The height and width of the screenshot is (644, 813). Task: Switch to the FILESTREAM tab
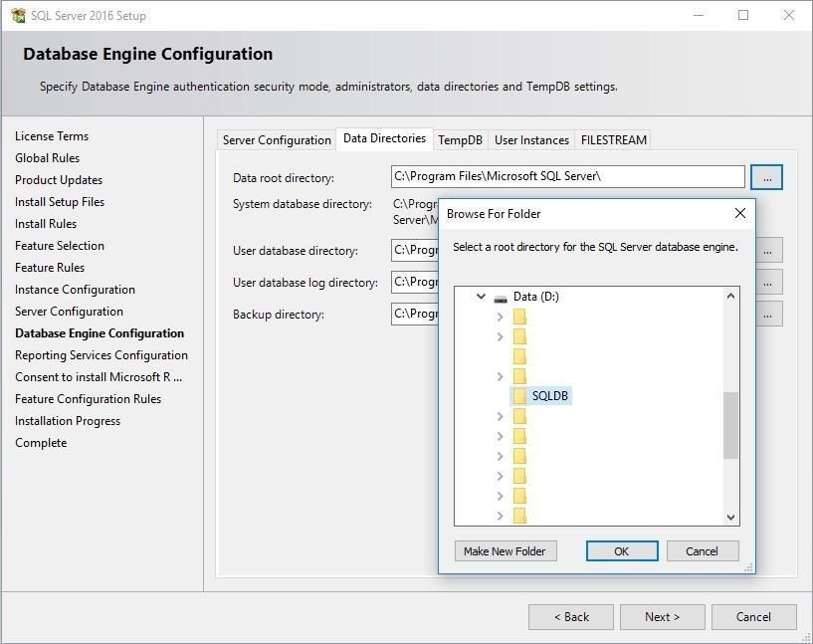point(613,140)
